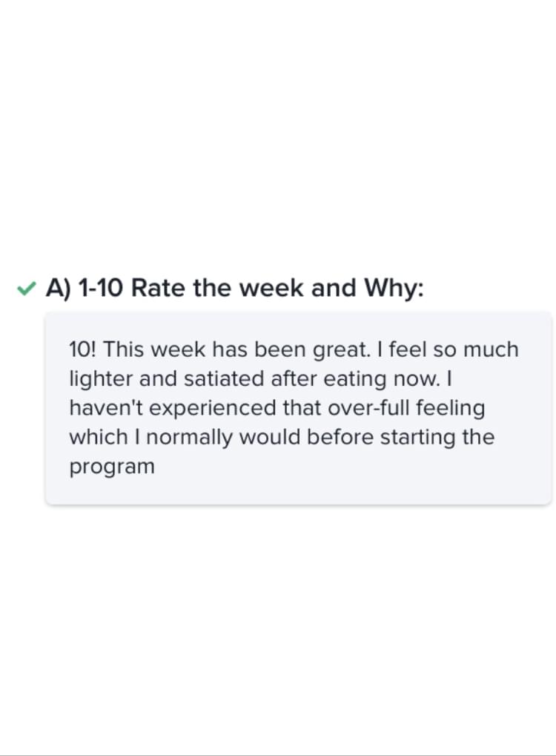Click the word 'lighter' in the second line
Image resolution: width=556 pixels, height=756 pixels.
click(101, 378)
